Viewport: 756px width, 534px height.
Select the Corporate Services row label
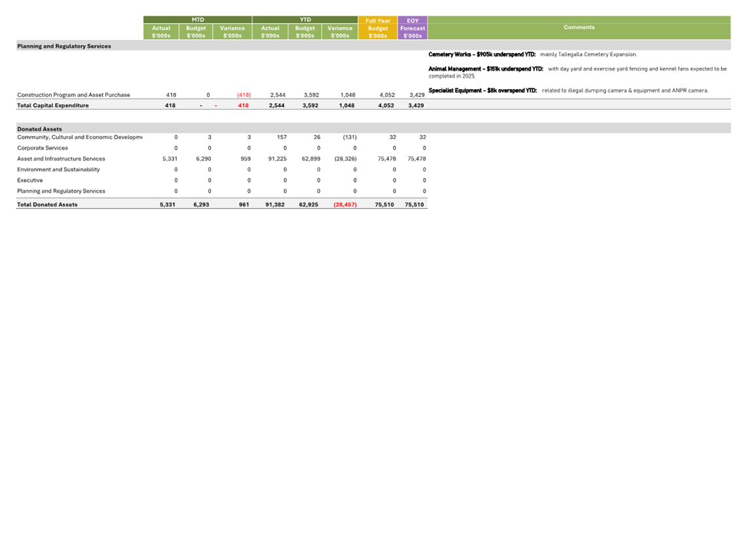click(x=42, y=148)
